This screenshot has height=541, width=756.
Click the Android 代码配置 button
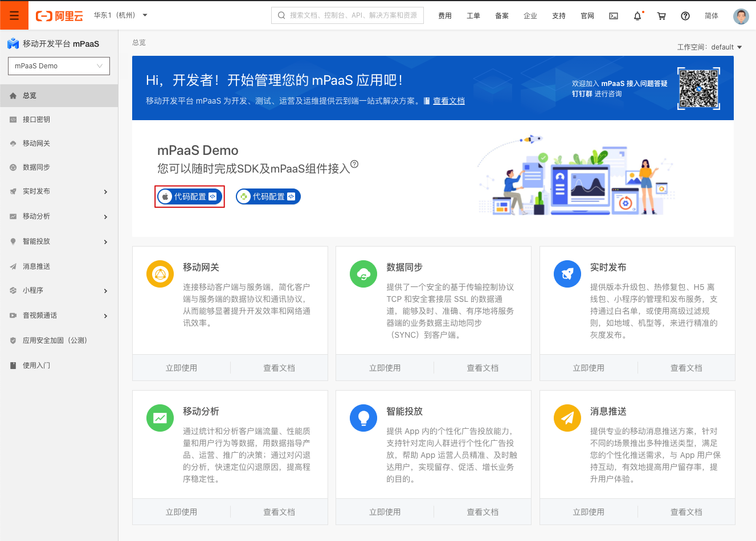click(268, 196)
